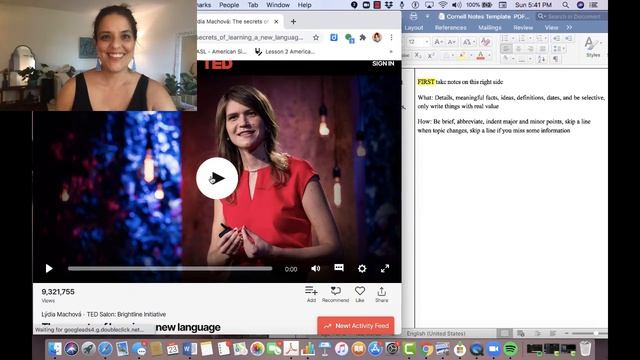Mute the TED video volume

[x=316, y=268]
